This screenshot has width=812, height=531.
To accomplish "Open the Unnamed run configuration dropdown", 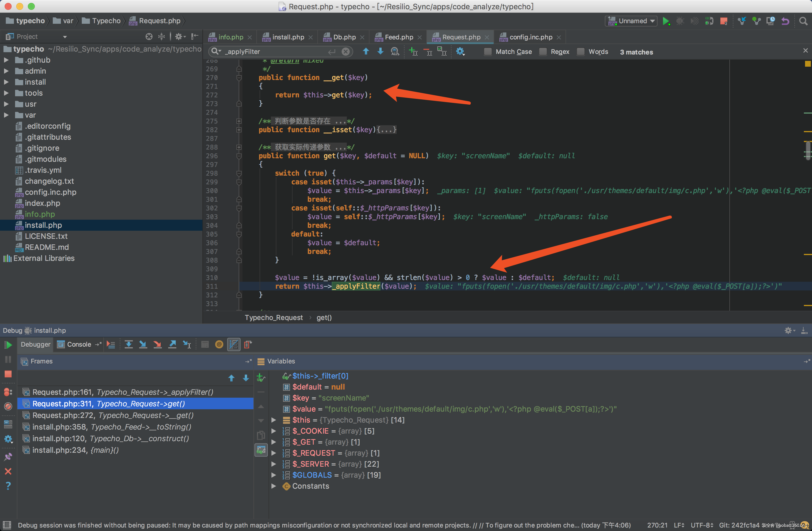I will (632, 21).
